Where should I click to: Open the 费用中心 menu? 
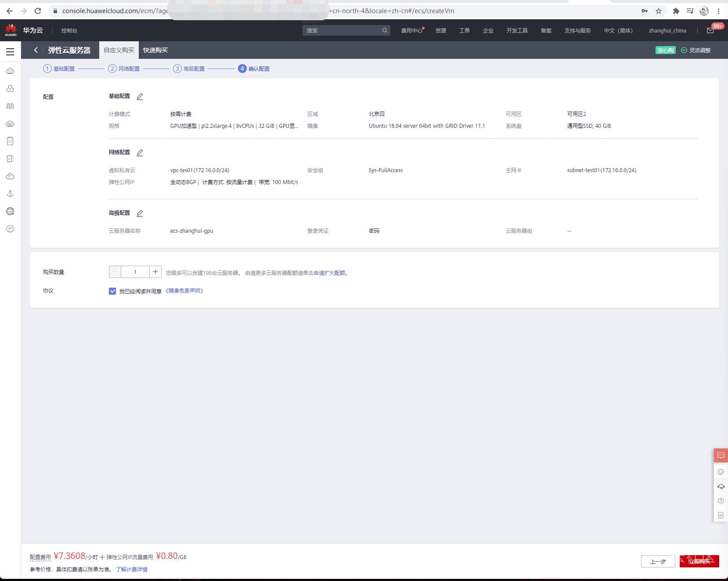[x=412, y=30]
